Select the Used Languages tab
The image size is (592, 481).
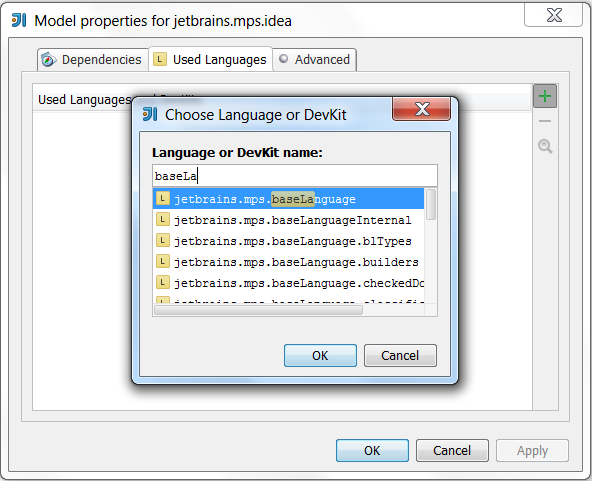[x=211, y=59]
